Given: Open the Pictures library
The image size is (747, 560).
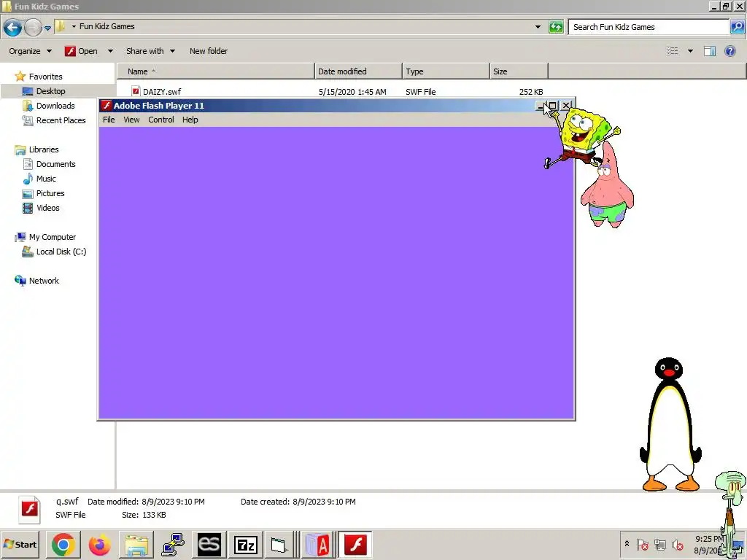Looking at the screenshot, I should pos(43,193).
